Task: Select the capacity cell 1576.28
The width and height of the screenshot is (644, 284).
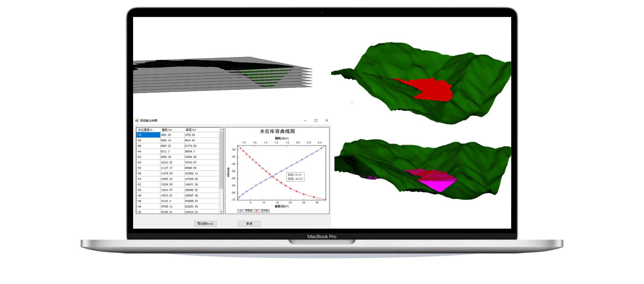Action: pyautogui.click(x=202, y=135)
